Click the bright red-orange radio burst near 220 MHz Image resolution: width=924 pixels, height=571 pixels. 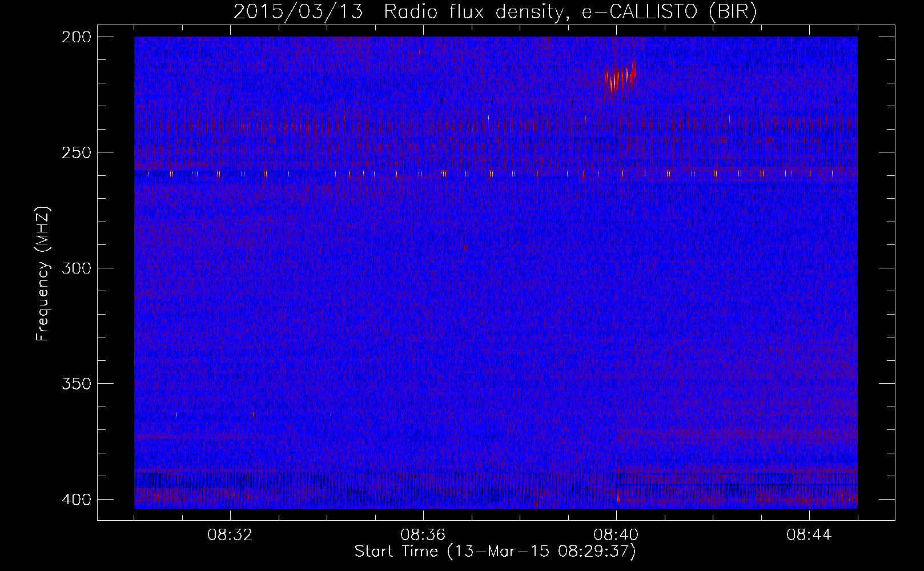(x=620, y=76)
